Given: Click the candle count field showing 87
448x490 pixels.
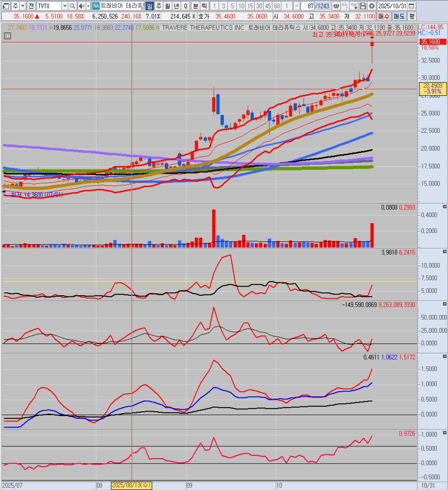Looking at the screenshot, I should point(308,6).
